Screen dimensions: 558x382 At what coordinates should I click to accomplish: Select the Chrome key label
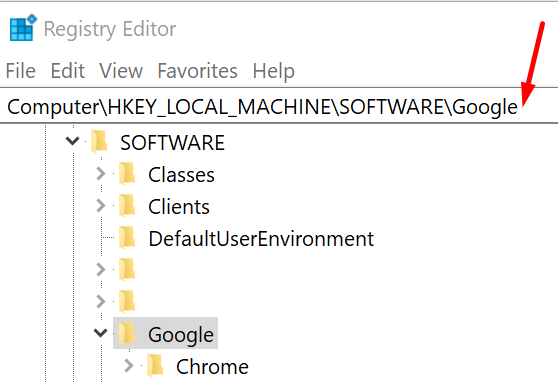click(212, 367)
